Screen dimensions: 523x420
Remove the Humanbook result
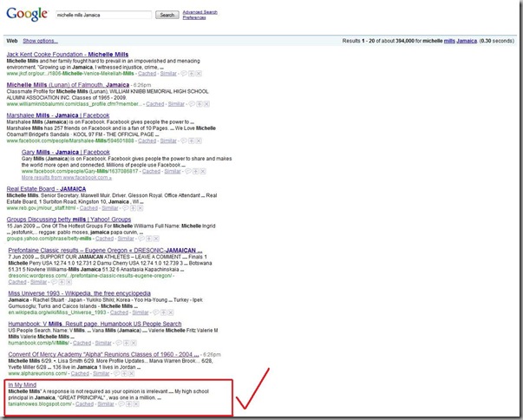point(134,343)
